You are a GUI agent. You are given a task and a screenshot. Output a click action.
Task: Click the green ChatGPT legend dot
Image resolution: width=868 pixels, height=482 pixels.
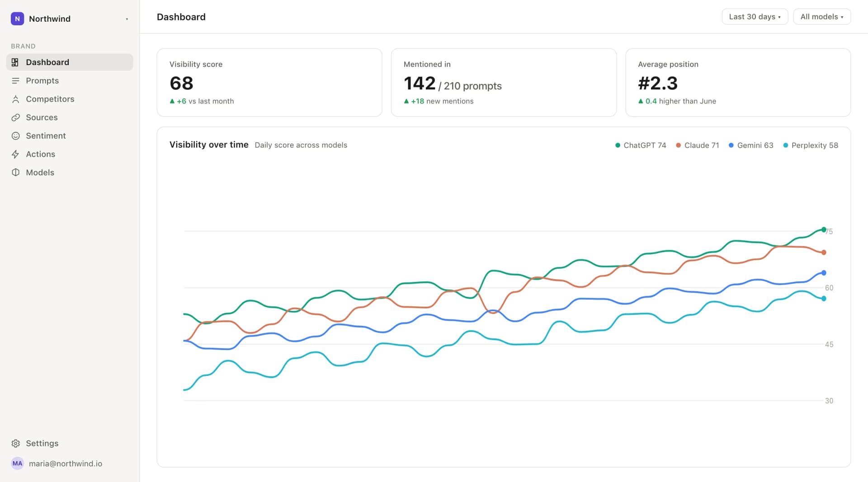click(x=618, y=145)
